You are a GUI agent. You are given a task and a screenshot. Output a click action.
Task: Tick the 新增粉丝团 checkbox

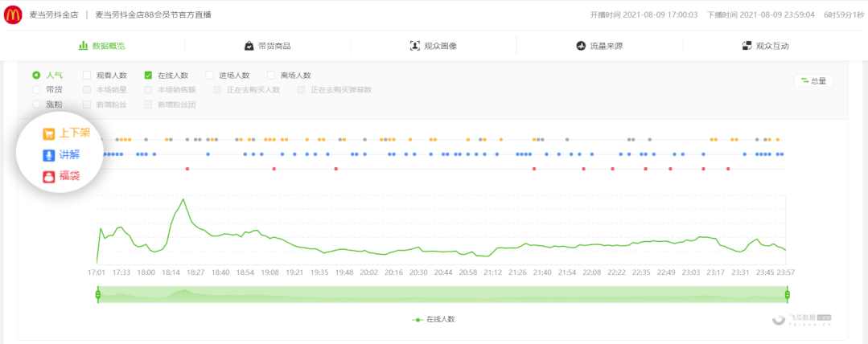(x=148, y=104)
